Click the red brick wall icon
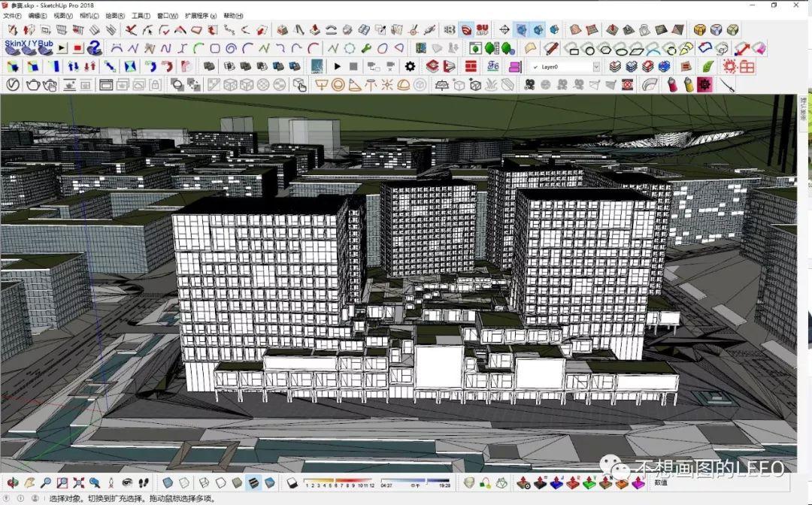Viewport: 812px width, 505px height. pyautogui.click(x=471, y=66)
